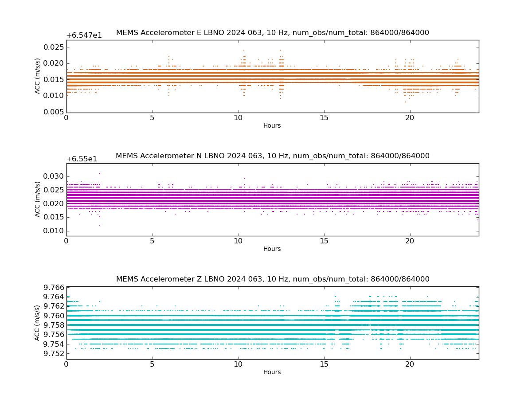Click the 10 hour tick under the E plot
Image resolution: width=532 pixels, height=399 pixels.
[x=239, y=118]
